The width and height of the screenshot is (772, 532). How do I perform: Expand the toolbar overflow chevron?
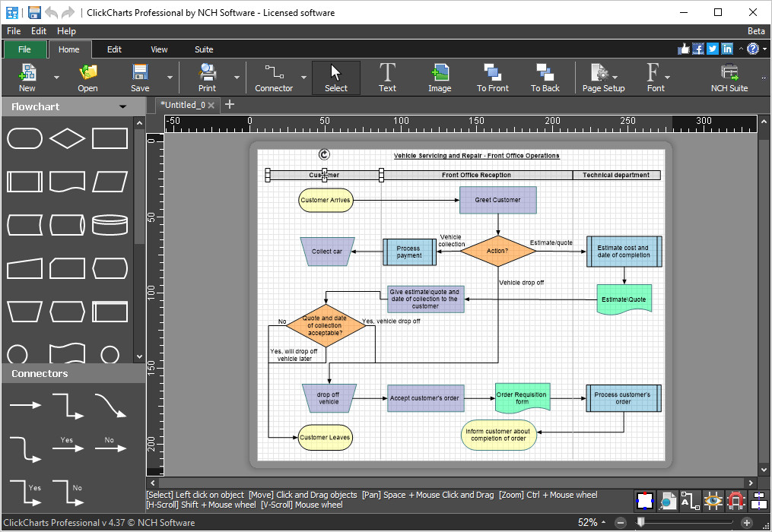click(764, 78)
